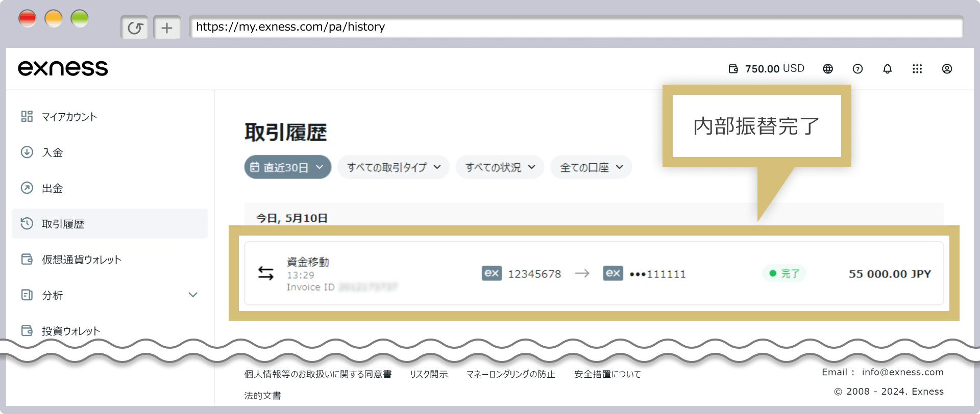
Task: Click the Exness logo
Action: [63, 68]
